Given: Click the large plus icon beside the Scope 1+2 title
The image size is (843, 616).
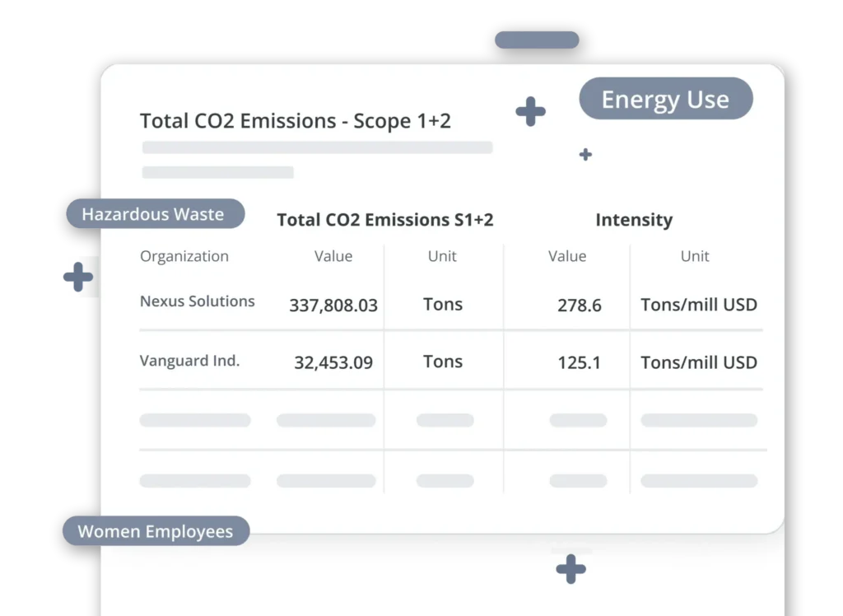Looking at the screenshot, I should (x=531, y=111).
